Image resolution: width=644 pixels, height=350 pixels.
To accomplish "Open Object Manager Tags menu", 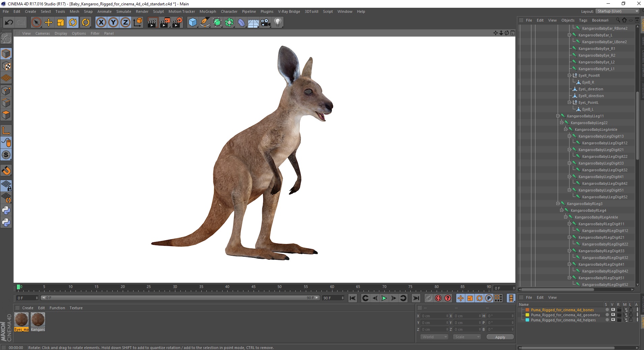I will (x=583, y=20).
